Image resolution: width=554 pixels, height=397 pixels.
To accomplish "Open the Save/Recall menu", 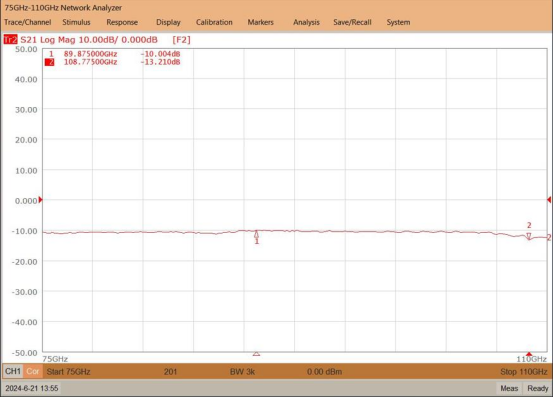I will (x=352, y=22).
